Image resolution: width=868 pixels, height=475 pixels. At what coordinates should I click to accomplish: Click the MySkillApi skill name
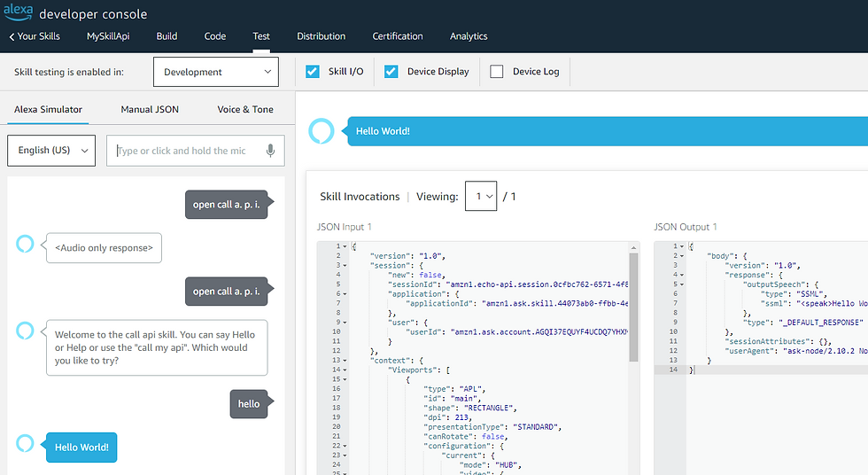click(108, 36)
